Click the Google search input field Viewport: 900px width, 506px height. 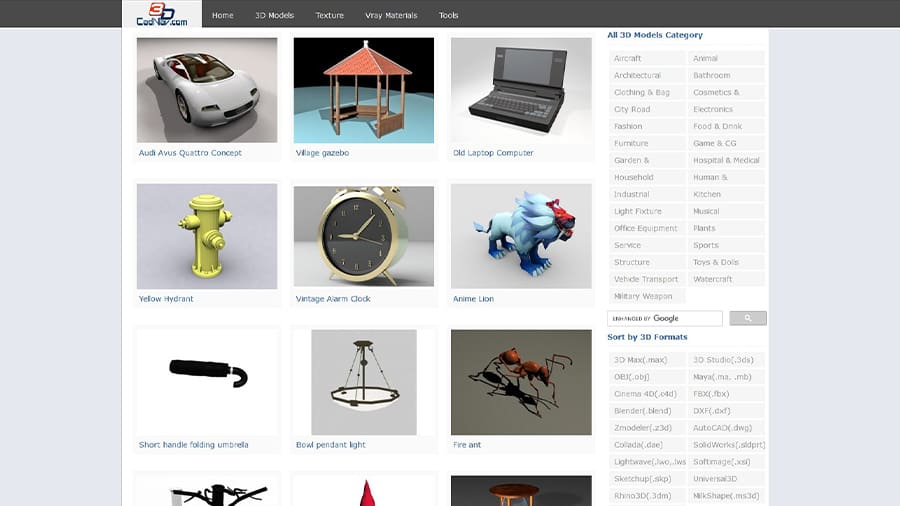(664, 319)
